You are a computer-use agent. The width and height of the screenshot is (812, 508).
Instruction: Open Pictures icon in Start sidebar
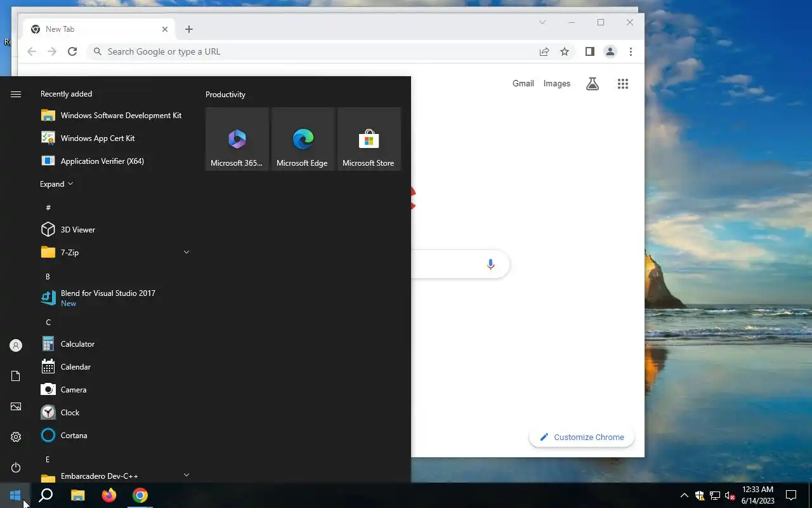pyautogui.click(x=16, y=406)
